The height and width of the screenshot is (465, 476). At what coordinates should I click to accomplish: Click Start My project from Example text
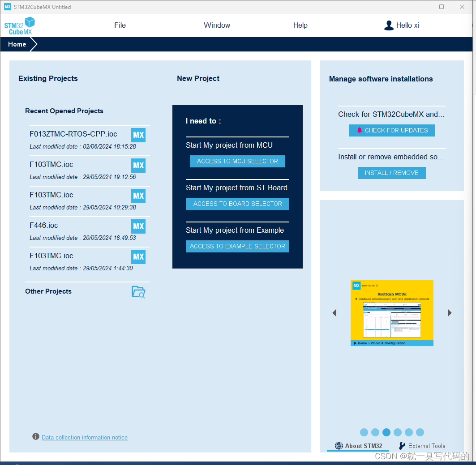pyautogui.click(x=235, y=230)
